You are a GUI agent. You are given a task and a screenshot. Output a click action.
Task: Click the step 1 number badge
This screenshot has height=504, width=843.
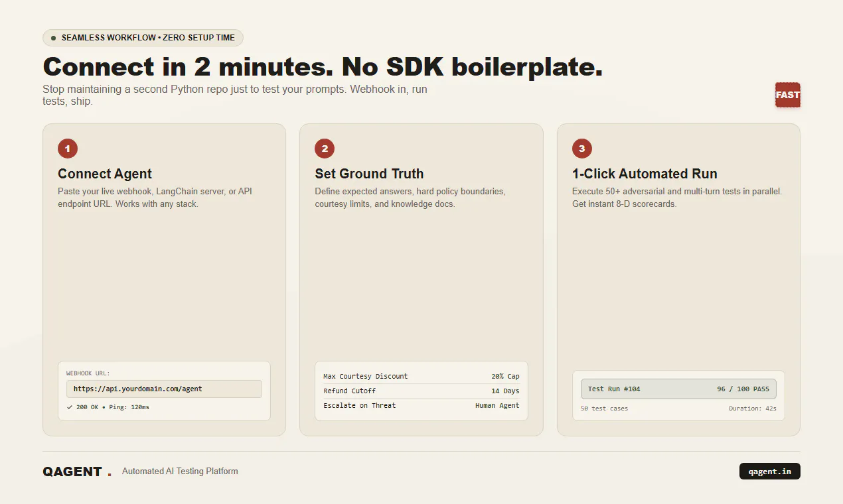point(68,149)
